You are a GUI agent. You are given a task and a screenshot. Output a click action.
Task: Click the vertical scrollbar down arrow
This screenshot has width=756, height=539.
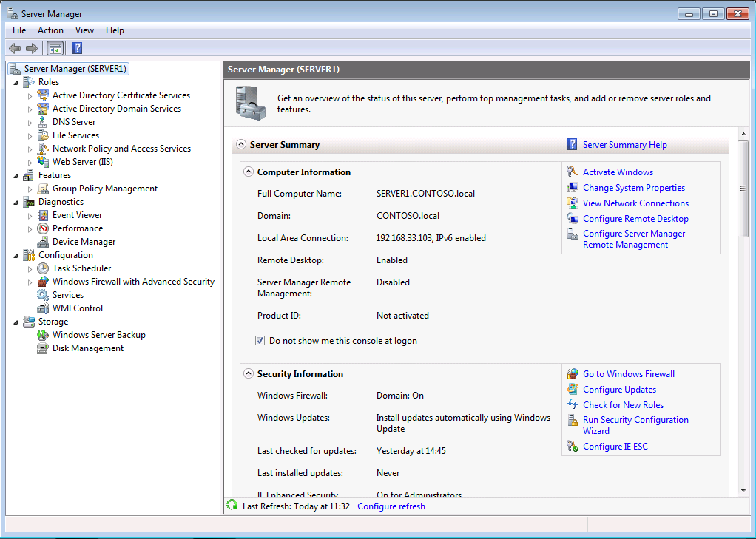click(743, 490)
